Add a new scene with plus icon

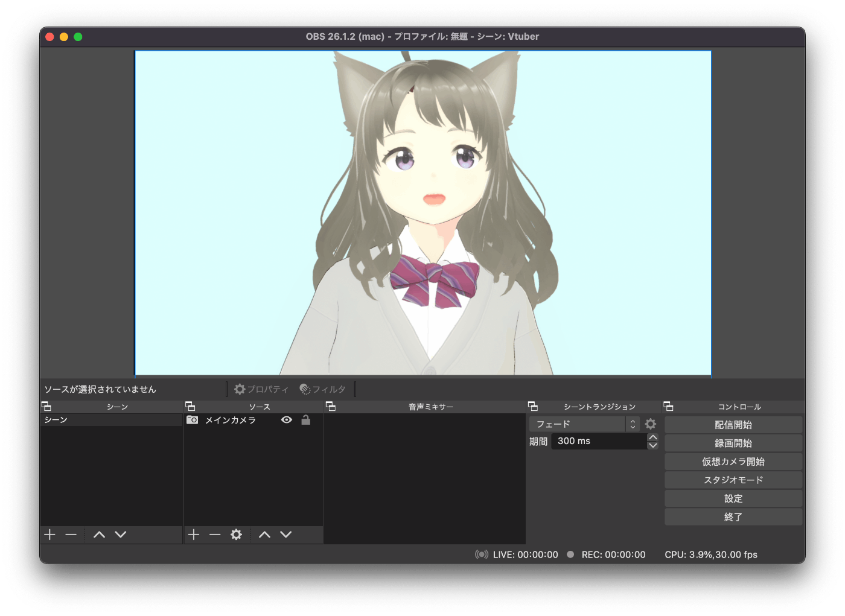click(50, 535)
